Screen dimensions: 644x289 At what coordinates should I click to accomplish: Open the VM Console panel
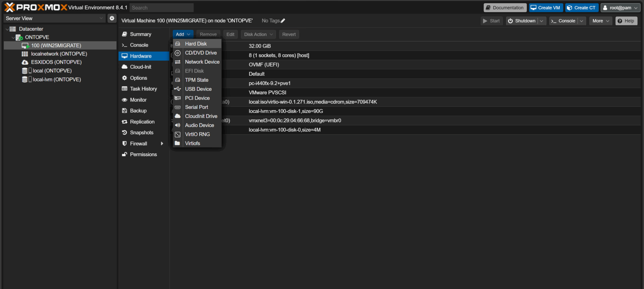coord(144,45)
